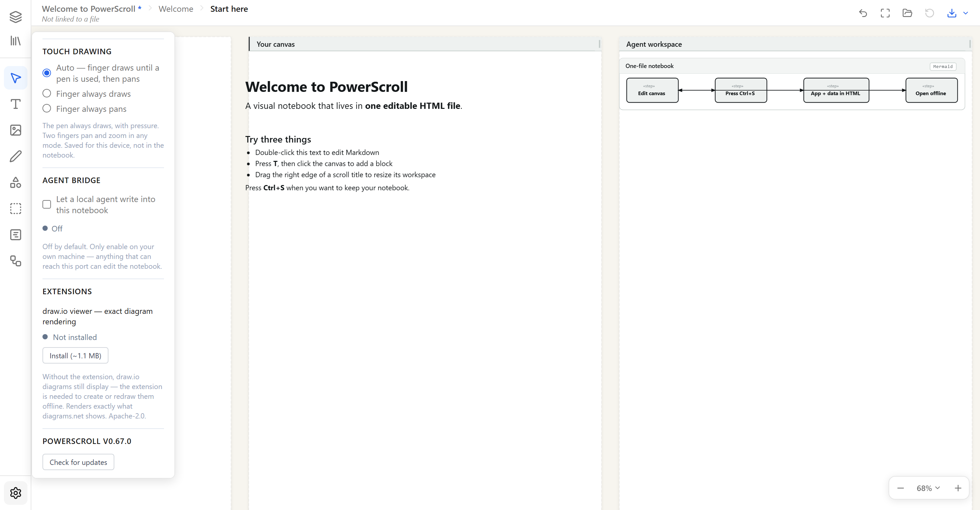The width and height of the screenshot is (980, 510).
Task: Expand save options chevron
Action: click(966, 13)
